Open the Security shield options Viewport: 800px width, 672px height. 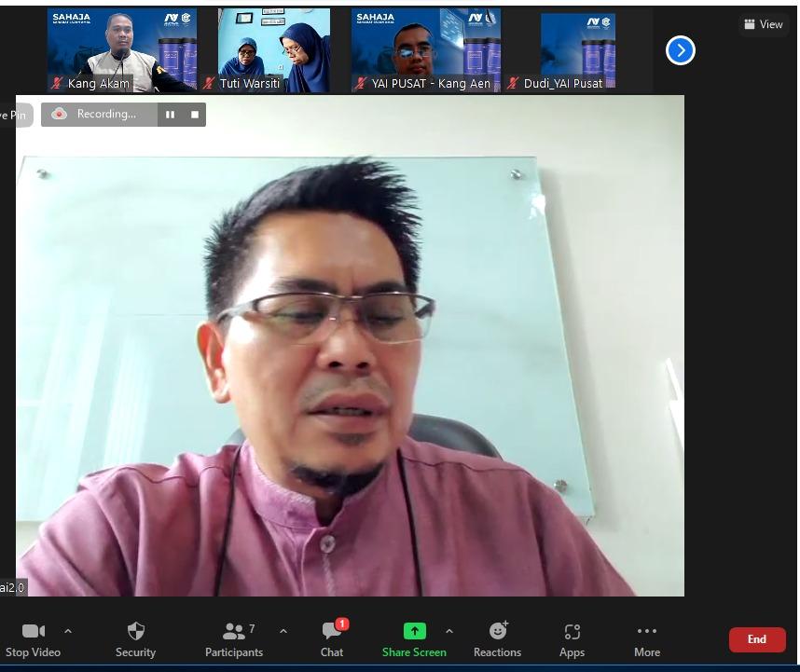pyautogui.click(x=135, y=632)
